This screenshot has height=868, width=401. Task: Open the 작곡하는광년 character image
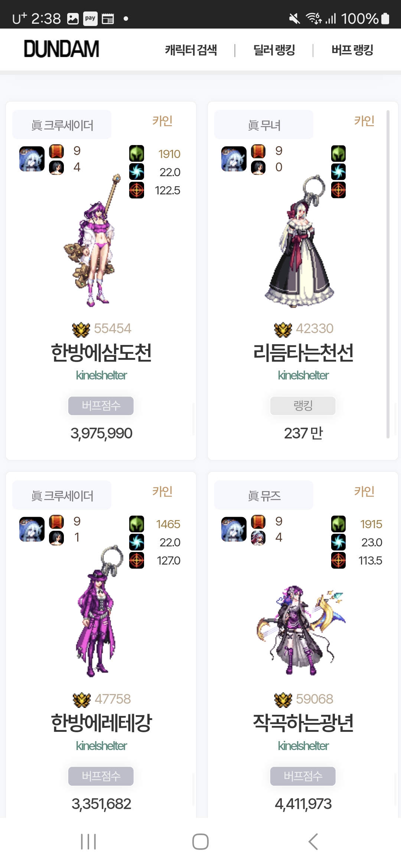301,630
